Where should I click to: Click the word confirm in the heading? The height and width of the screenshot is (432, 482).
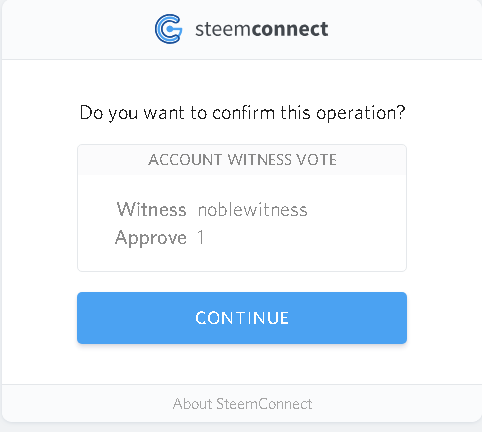click(x=243, y=112)
